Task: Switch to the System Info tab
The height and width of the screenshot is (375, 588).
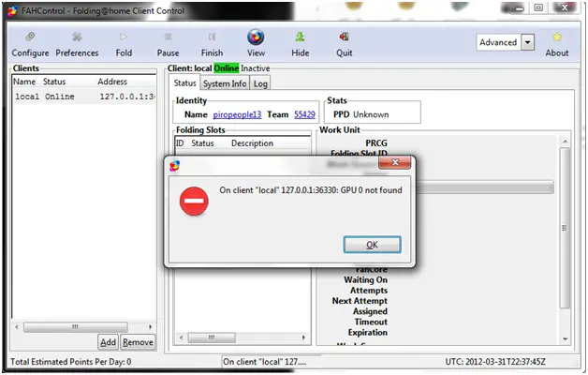Action: (225, 83)
